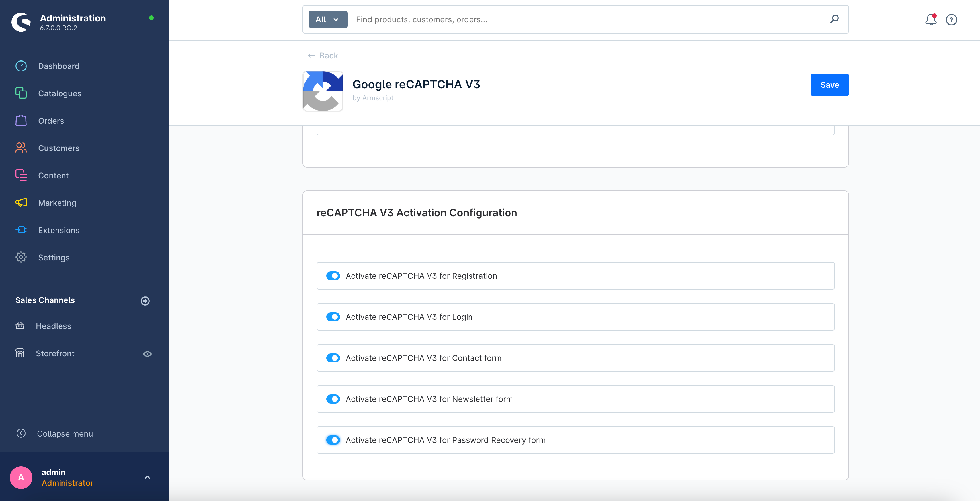Click the by Armscript author text
Image resolution: width=980 pixels, height=501 pixels.
(x=373, y=98)
